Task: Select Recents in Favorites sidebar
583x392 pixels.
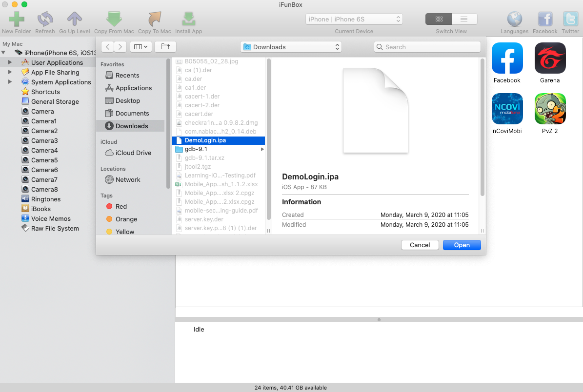Action: point(130,76)
